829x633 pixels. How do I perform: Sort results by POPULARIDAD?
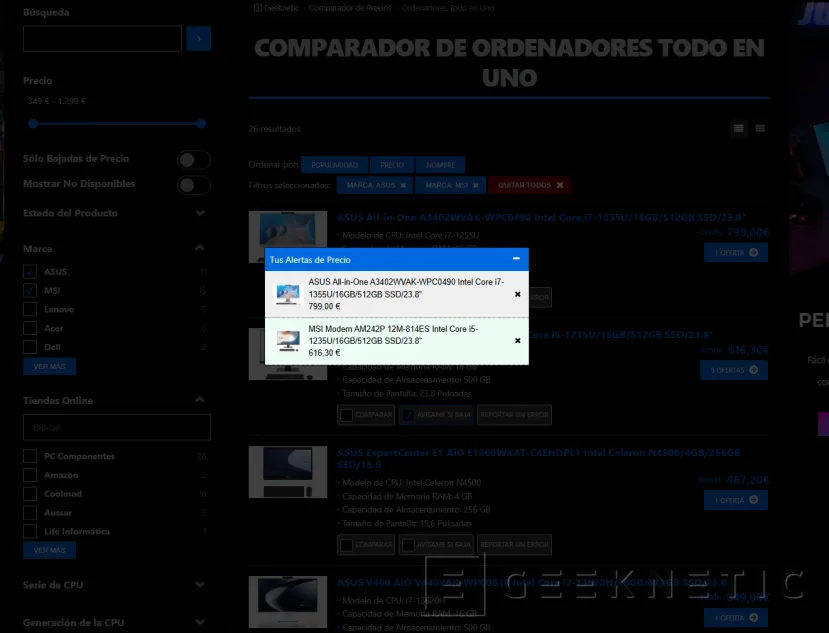click(x=334, y=165)
